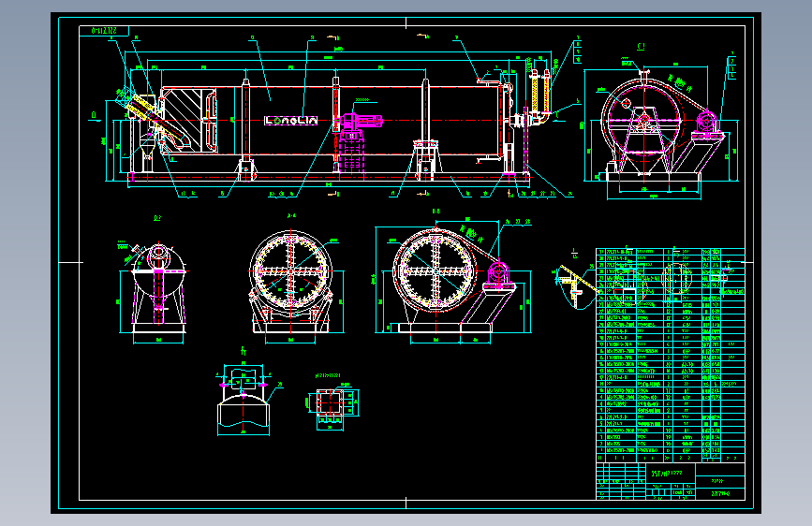
Task: Click the title block drawing name cell
Action: (671, 474)
